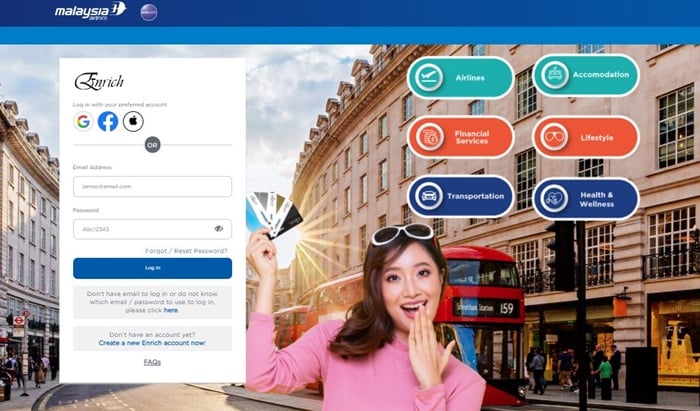700x411 pixels.
Task: Click the 'Don't have an account yet?' text
Action: pos(152,335)
